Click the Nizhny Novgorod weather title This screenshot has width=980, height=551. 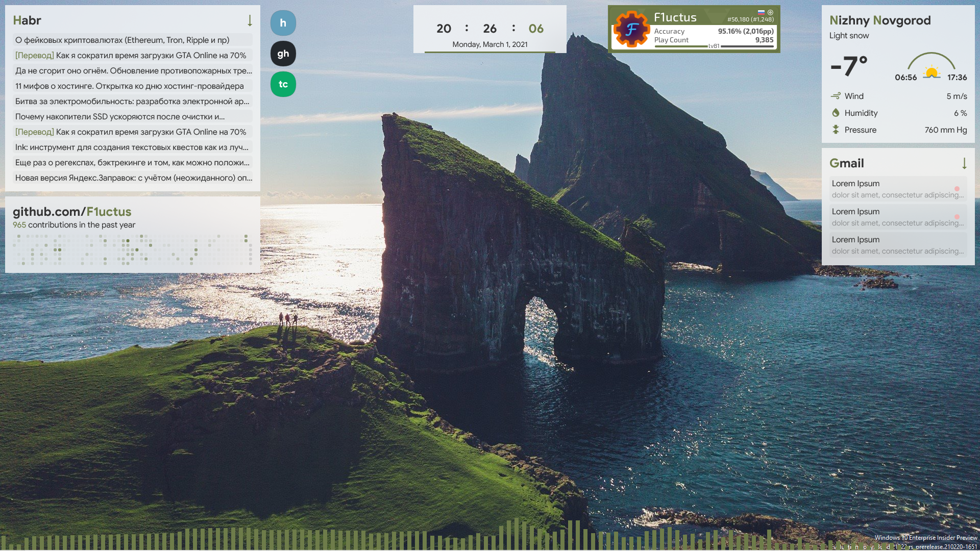(880, 20)
